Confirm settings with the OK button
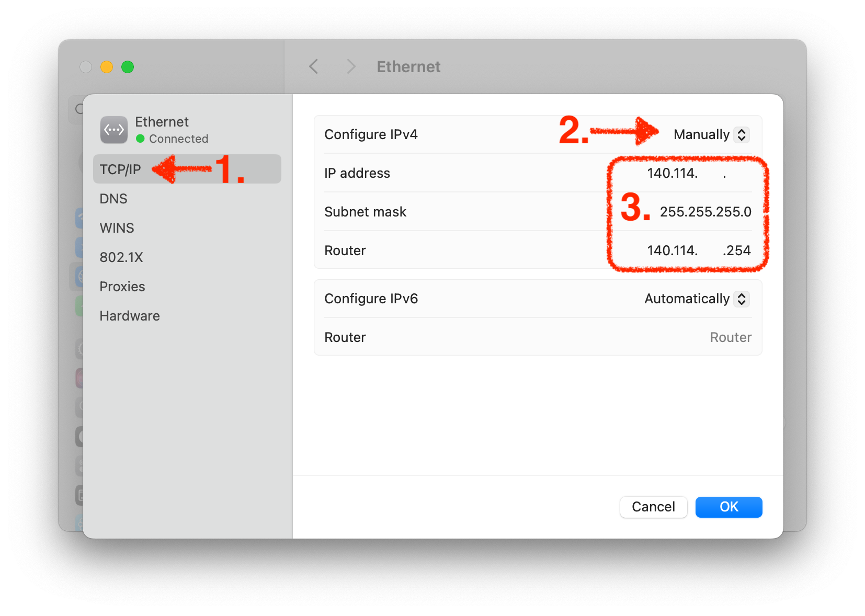 [x=729, y=507]
